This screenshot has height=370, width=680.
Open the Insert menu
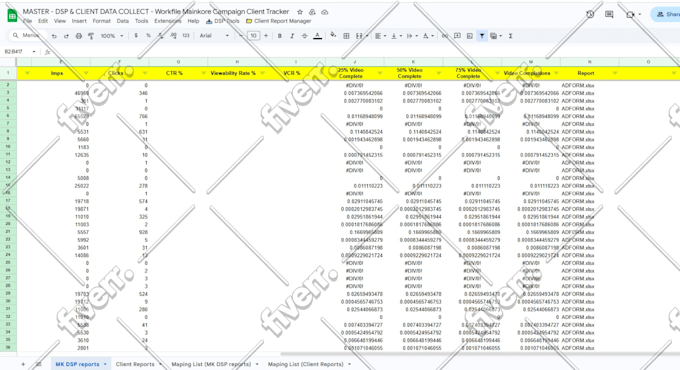(x=79, y=21)
